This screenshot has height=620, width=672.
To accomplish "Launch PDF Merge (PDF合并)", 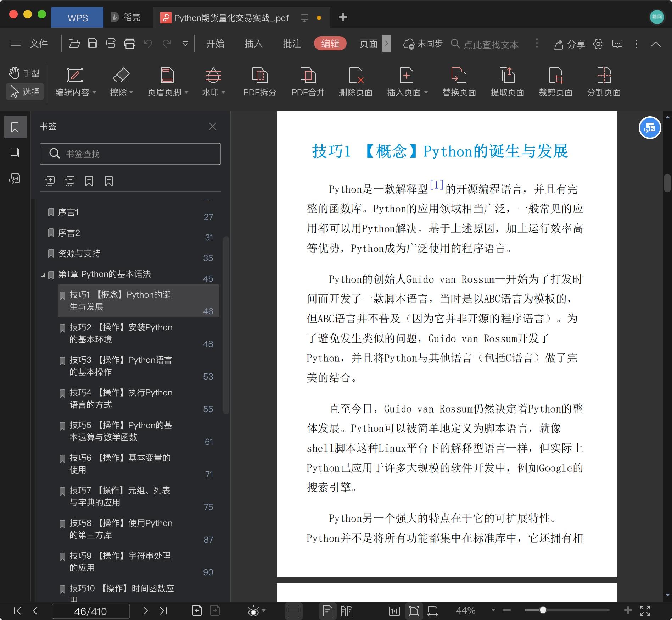I will click(308, 82).
